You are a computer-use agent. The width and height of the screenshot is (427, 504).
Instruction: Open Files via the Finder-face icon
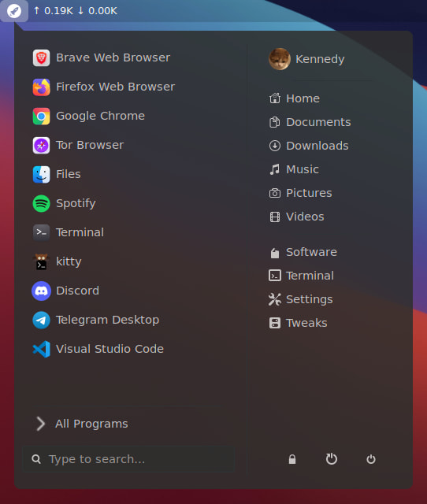tap(41, 175)
